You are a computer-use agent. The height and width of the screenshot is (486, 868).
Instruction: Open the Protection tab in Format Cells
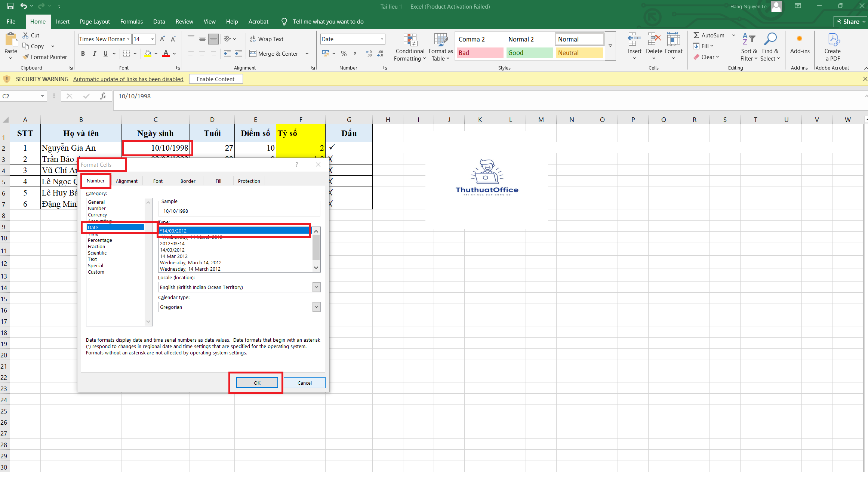click(249, 181)
